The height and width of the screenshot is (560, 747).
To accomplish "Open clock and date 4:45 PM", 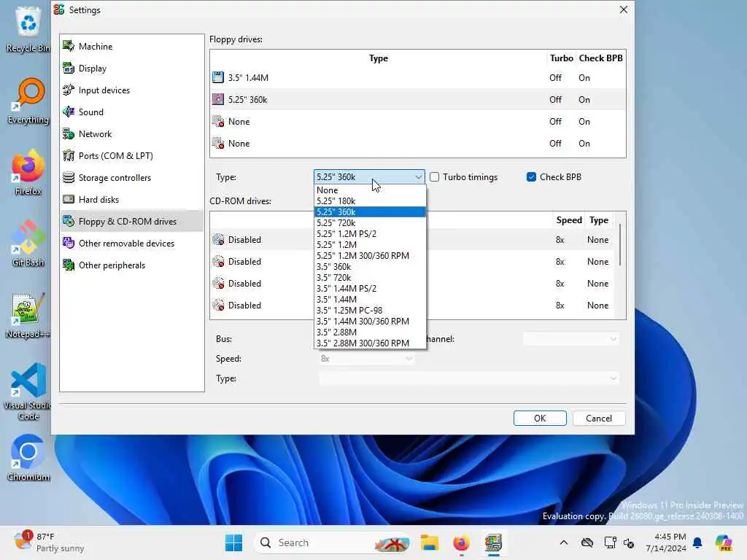I will pos(666,542).
